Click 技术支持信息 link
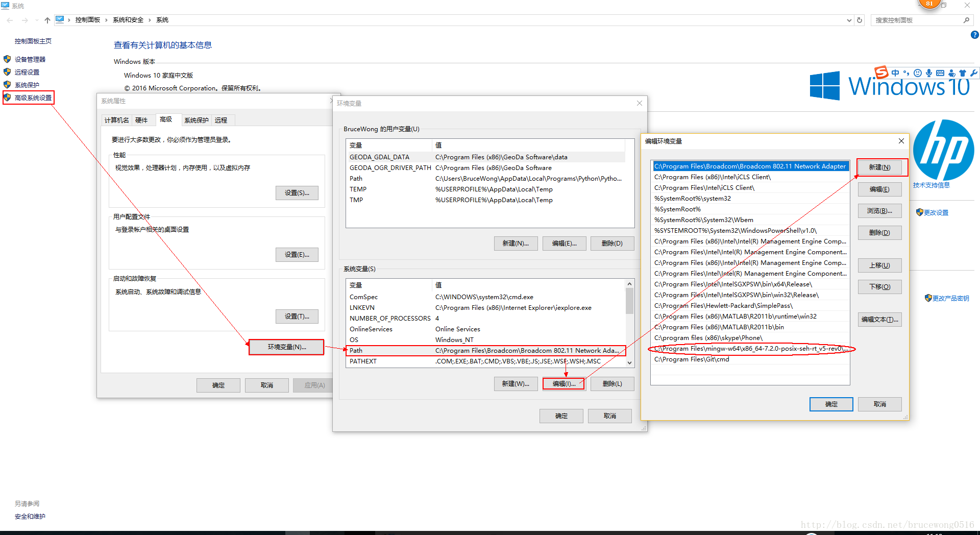Viewport: 980px width, 535px height. pyautogui.click(x=931, y=185)
